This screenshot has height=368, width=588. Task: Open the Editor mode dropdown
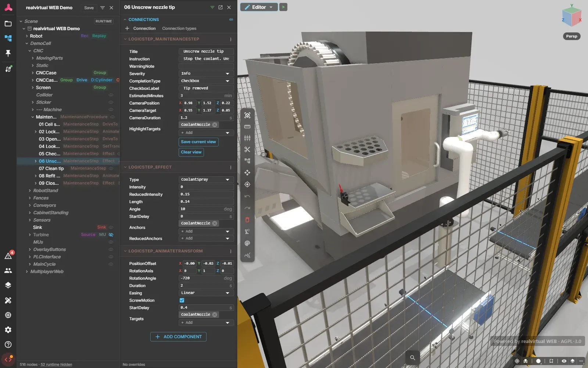pos(259,7)
